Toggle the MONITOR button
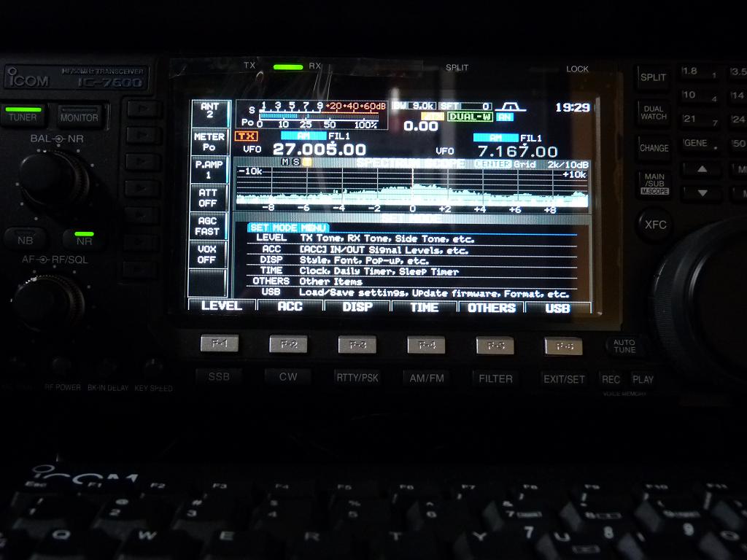 (80, 117)
